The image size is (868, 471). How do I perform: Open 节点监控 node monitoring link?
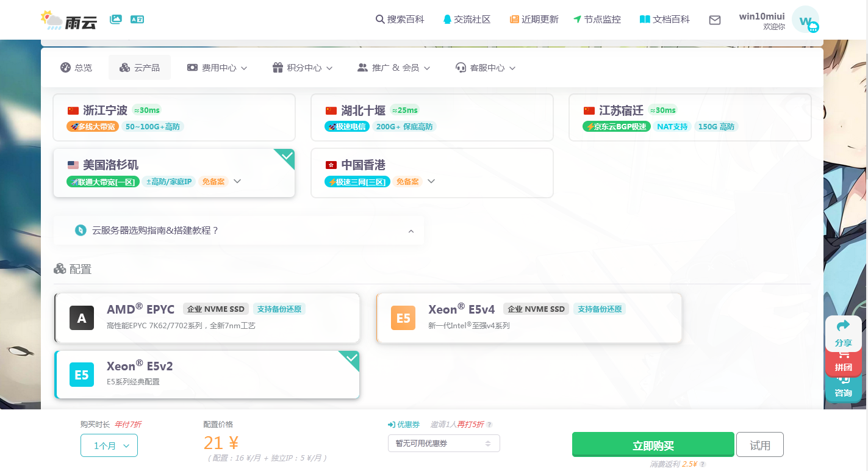point(597,20)
